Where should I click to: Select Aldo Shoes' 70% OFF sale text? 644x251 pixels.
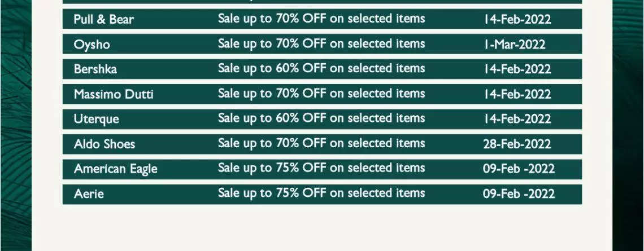(x=321, y=143)
